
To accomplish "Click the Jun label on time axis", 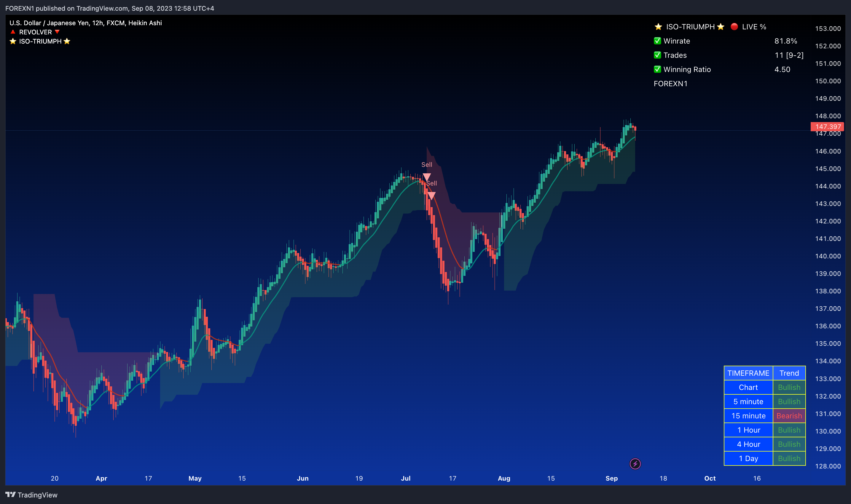I will [x=303, y=478].
